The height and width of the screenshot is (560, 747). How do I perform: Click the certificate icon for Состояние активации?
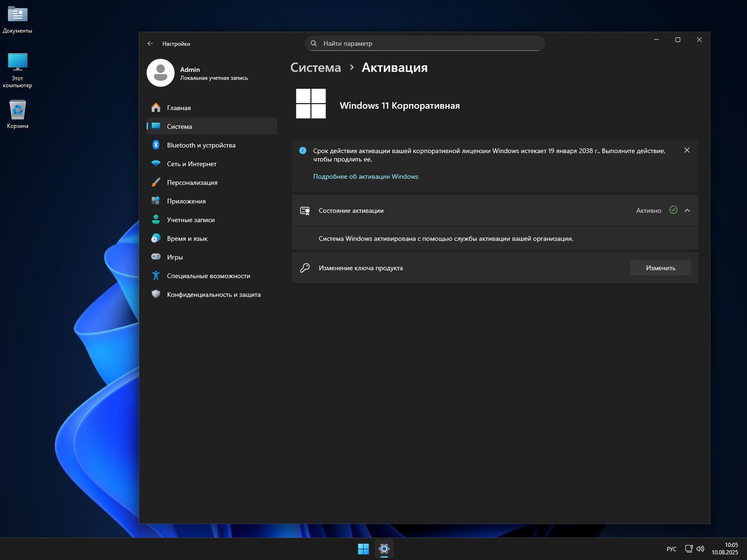(x=305, y=211)
